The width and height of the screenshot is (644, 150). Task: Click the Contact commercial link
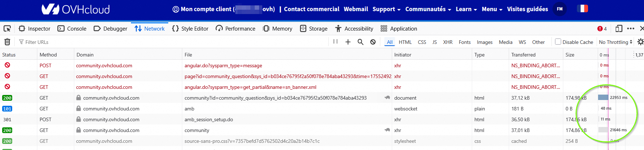click(x=311, y=9)
